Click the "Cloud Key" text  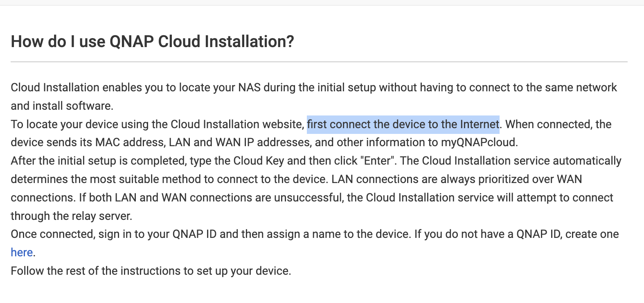click(259, 161)
